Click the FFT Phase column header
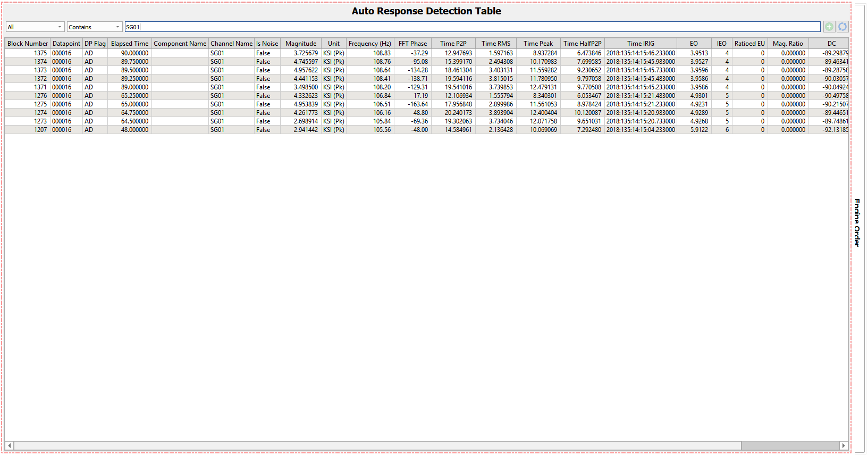This screenshot has width=868, height=456. coord(413,44)
